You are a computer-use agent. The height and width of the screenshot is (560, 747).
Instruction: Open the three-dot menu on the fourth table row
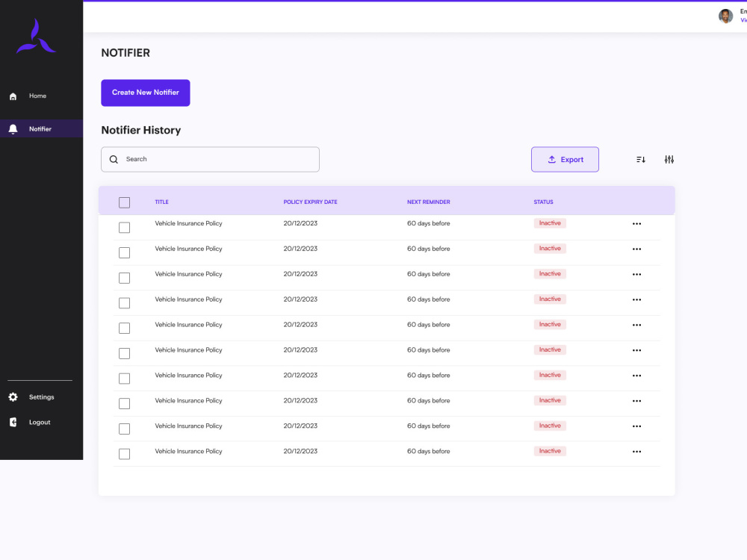tap(636, 299)
